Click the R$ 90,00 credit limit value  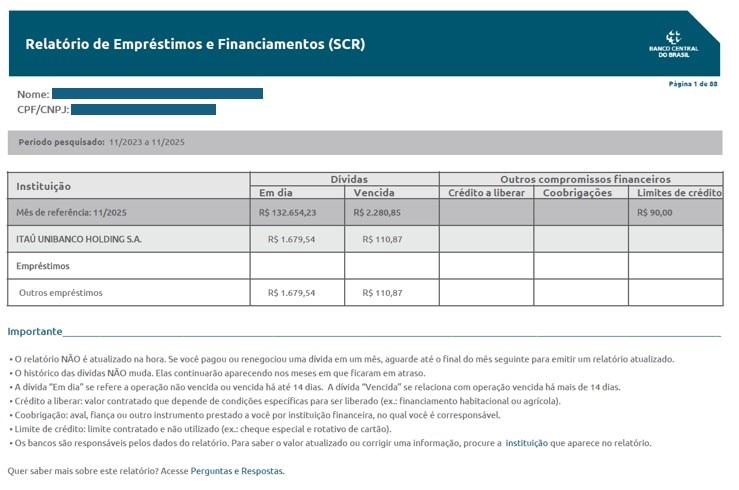point(655,212)
